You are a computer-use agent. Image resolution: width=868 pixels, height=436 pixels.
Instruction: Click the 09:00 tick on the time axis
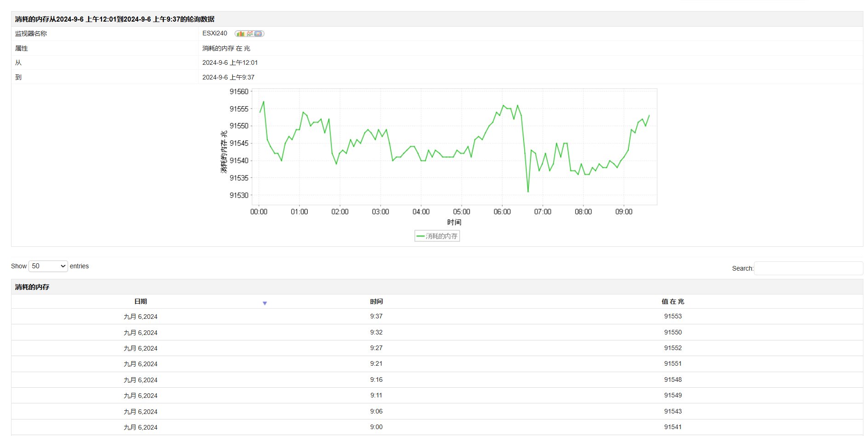(624, 212)
